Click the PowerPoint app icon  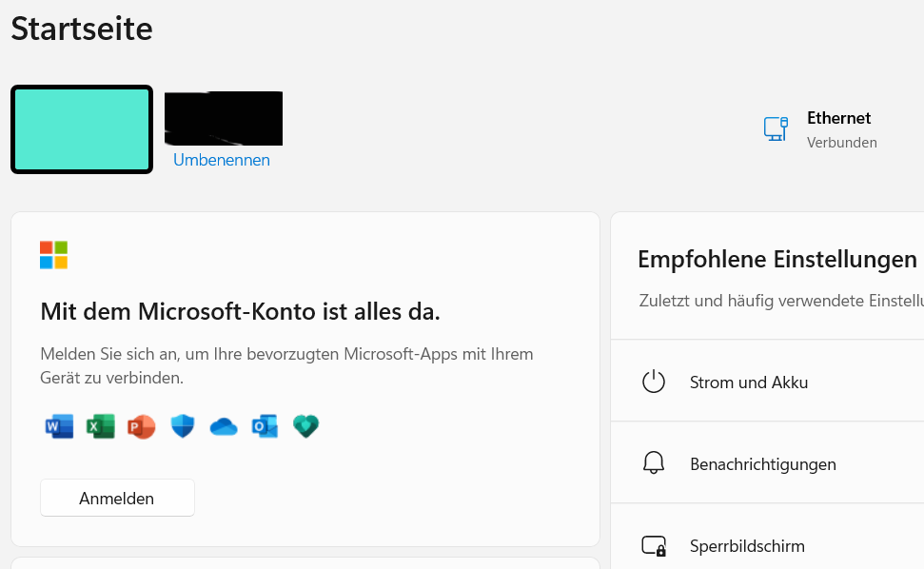142,426
